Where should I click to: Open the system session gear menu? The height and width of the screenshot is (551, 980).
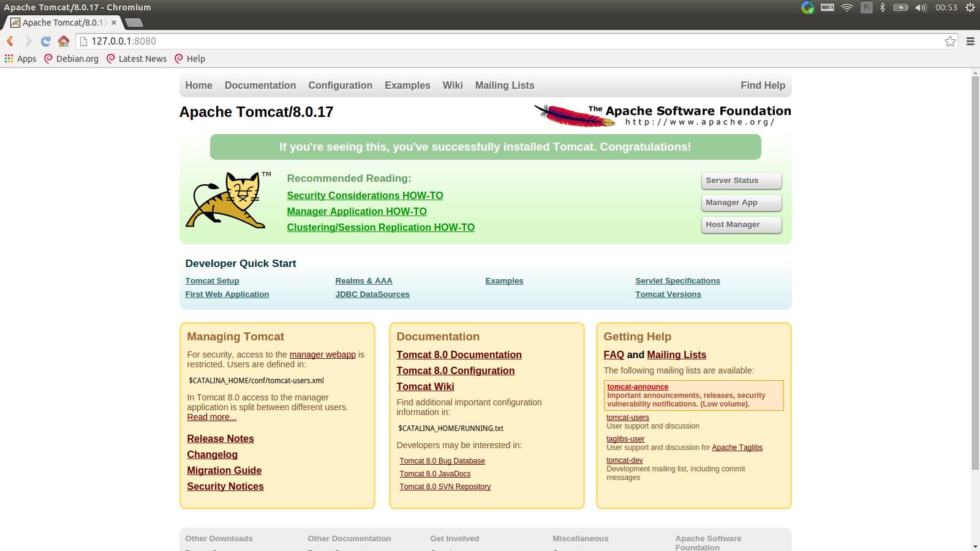click(x=970, y=7)
